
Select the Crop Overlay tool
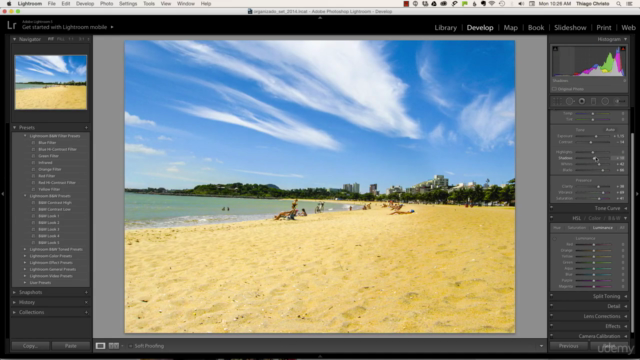[x=557, y=101]
